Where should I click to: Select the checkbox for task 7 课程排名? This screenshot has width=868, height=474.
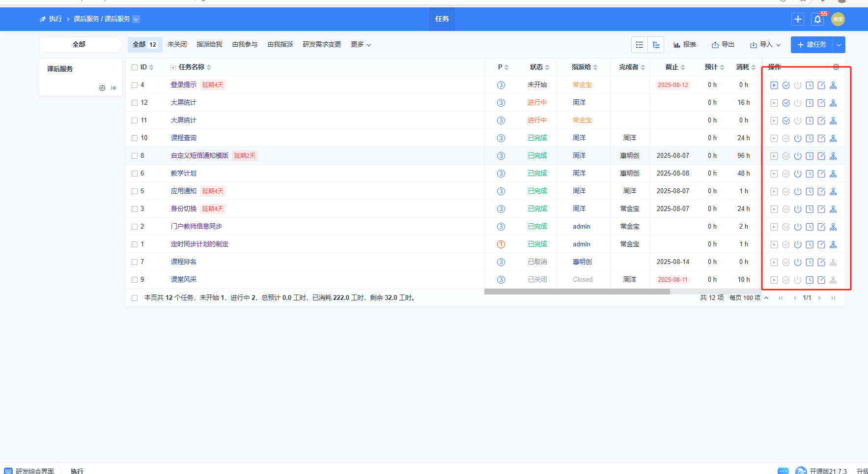coord(135,262)
